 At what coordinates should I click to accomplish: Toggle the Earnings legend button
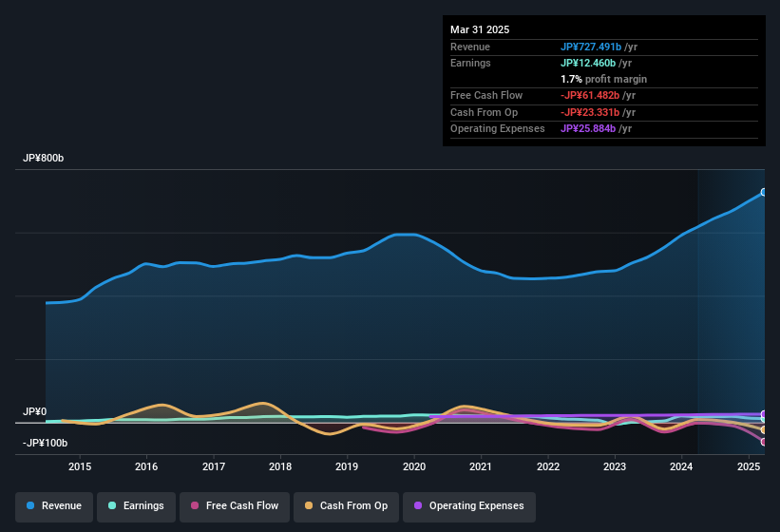[x=136, y=506]
